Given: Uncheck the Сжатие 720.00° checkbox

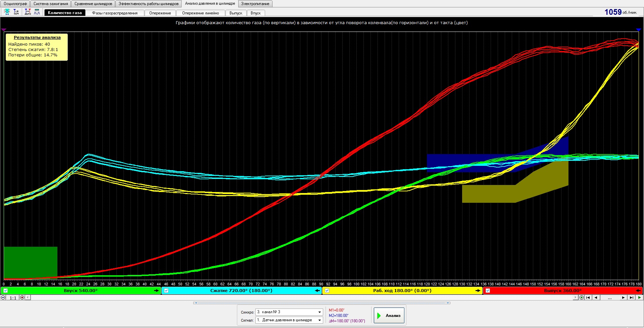Looking at the screenshot, I should (x=166, y=291).
